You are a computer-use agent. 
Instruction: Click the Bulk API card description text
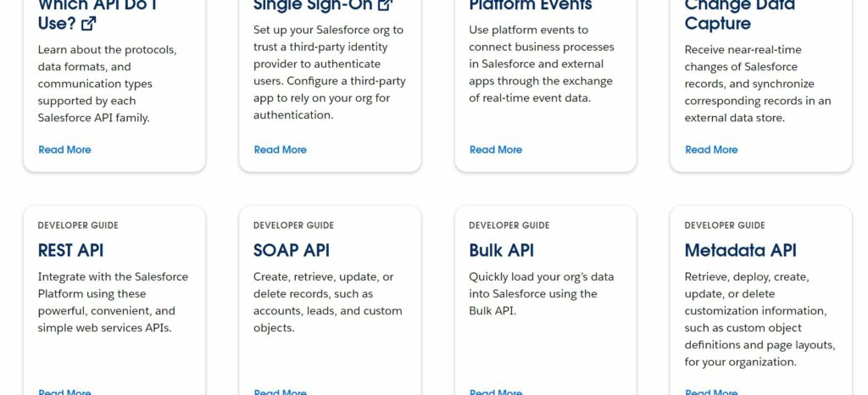pos(541,293)
